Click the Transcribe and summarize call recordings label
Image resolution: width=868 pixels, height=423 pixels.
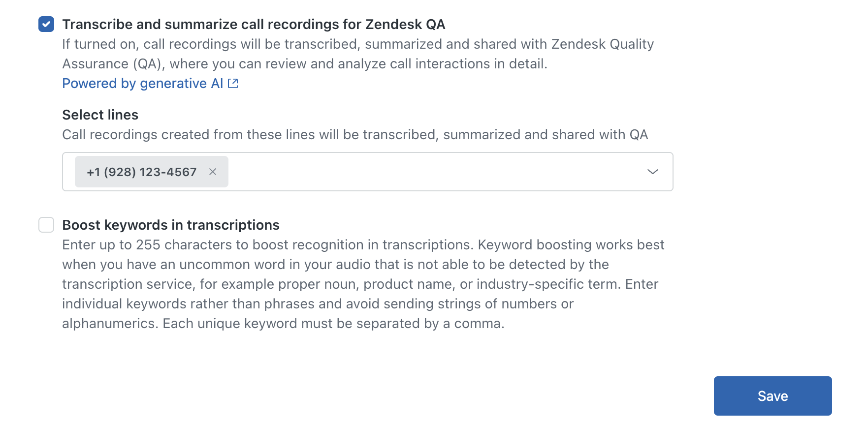(253, 24)
